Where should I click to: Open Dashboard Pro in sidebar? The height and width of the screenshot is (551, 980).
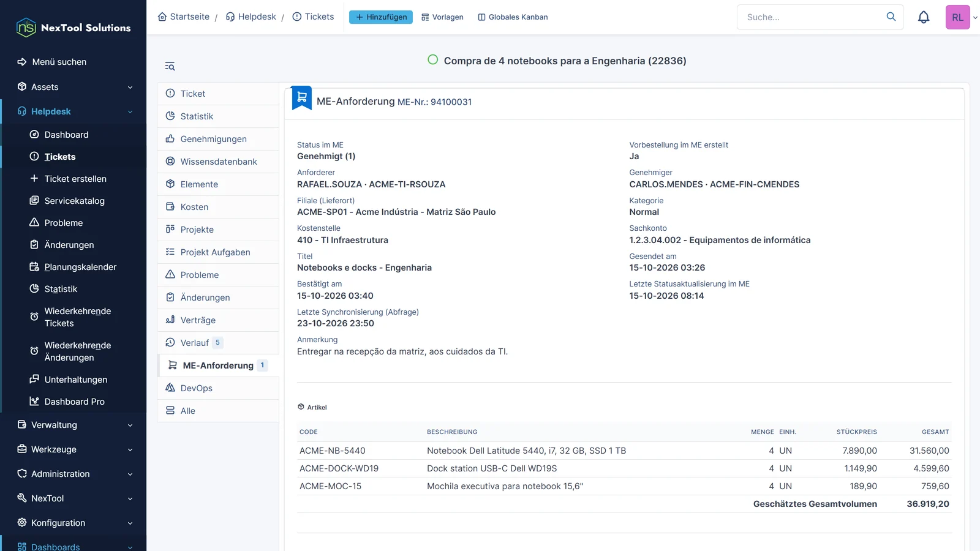click(x=74, y=402)
